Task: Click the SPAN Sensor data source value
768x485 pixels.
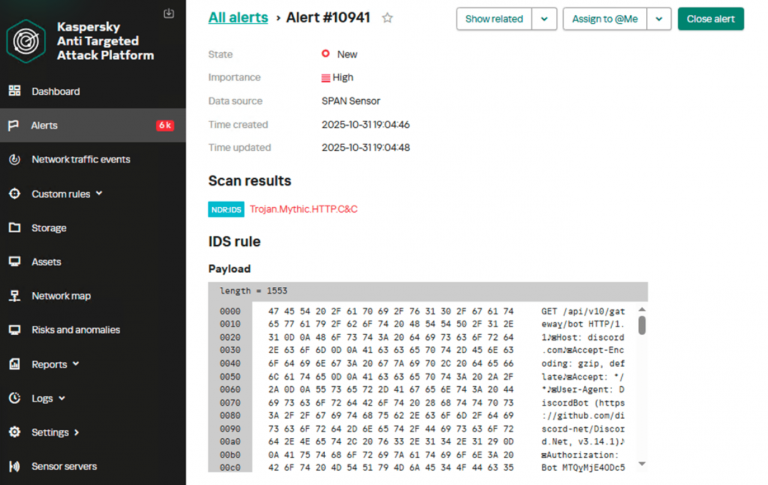Action: pos(351,101)
